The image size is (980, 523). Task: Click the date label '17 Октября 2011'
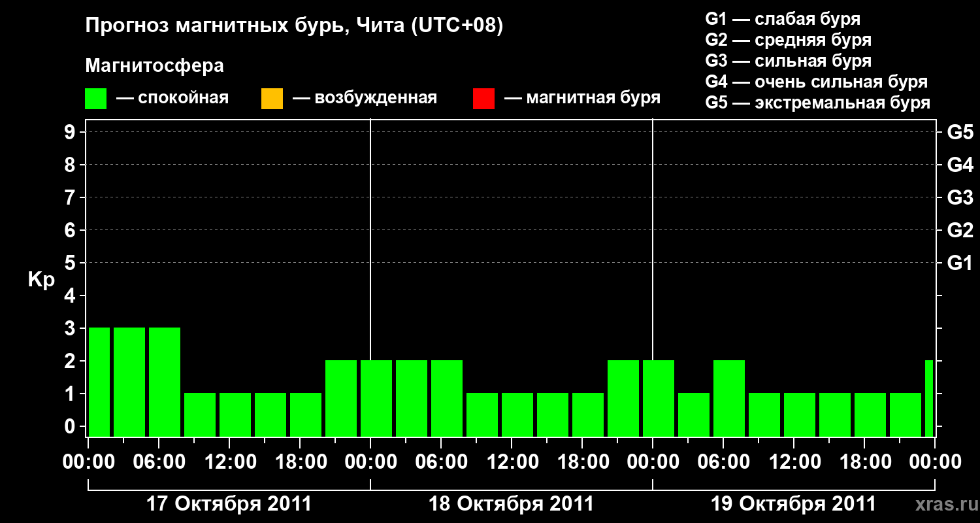pos(229,504)
